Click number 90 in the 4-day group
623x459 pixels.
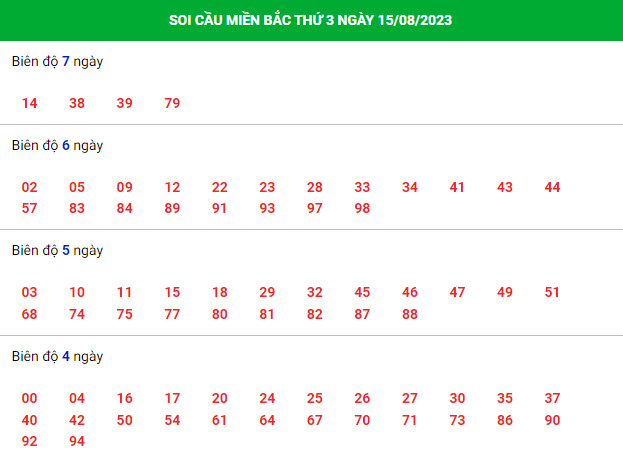click(552, 420)
